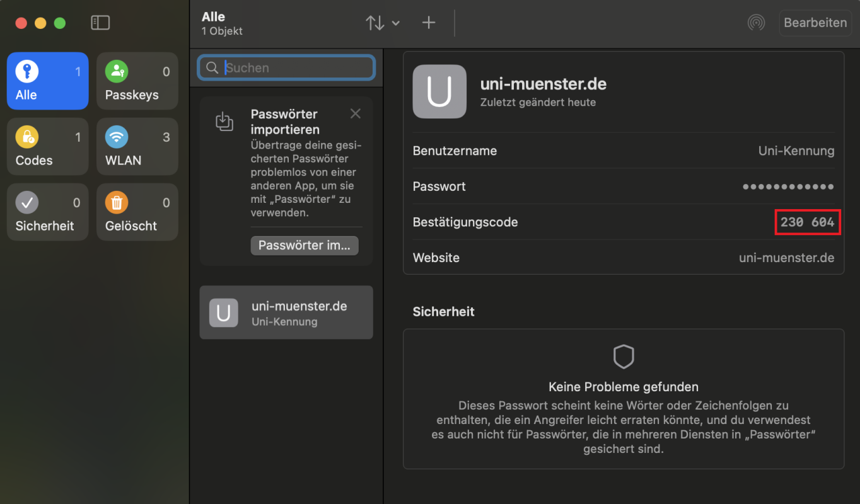860x504 pixels.
Task: Click the plus icon to add entry
Action: [x=429, y=23]
